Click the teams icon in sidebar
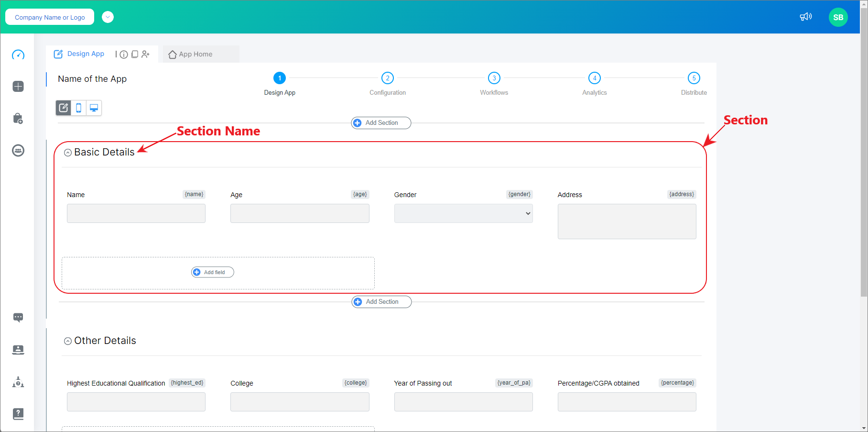This screenshot has width=868, height=432. coord(18,150)
